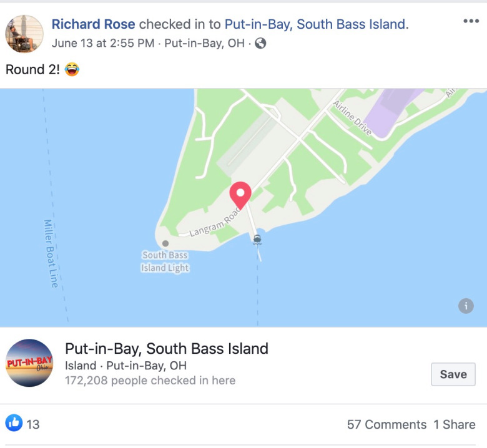The image size is (487, 448).
Task: Open the three-dot post options menu
Action: click(471, 21)
